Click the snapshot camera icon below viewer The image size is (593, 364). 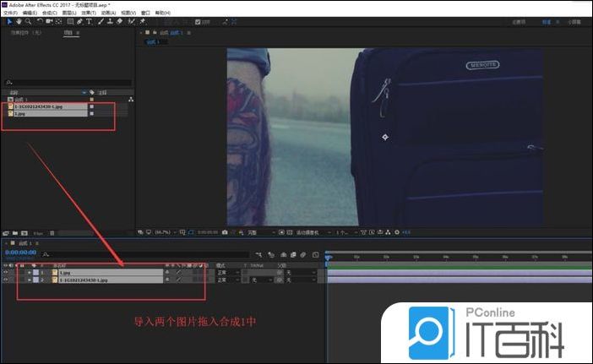(225, 231)
